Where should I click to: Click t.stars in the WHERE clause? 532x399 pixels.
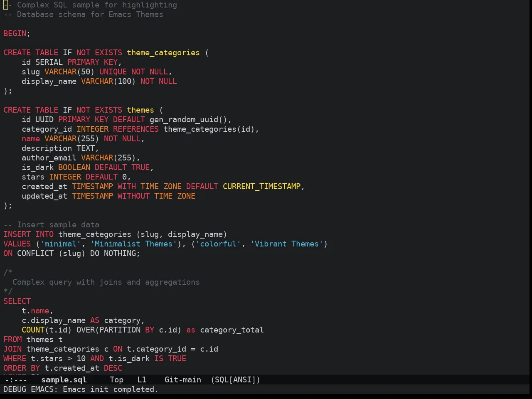point(47,359)
